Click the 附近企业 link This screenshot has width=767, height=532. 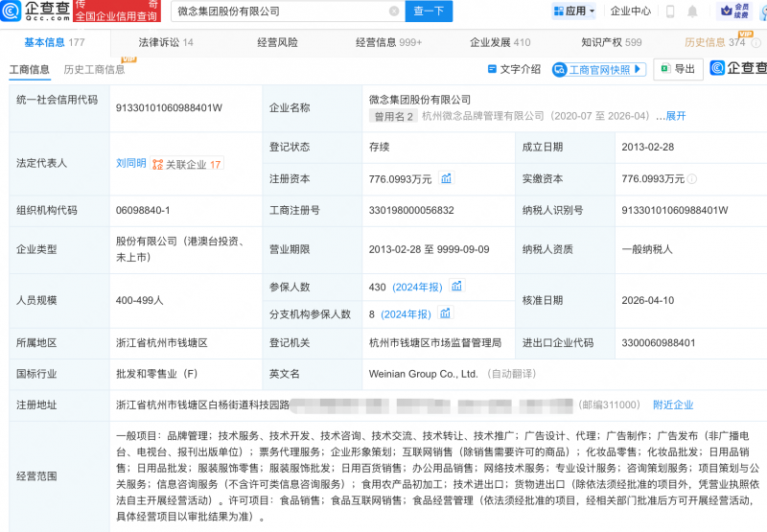click(x=673, y=405)
